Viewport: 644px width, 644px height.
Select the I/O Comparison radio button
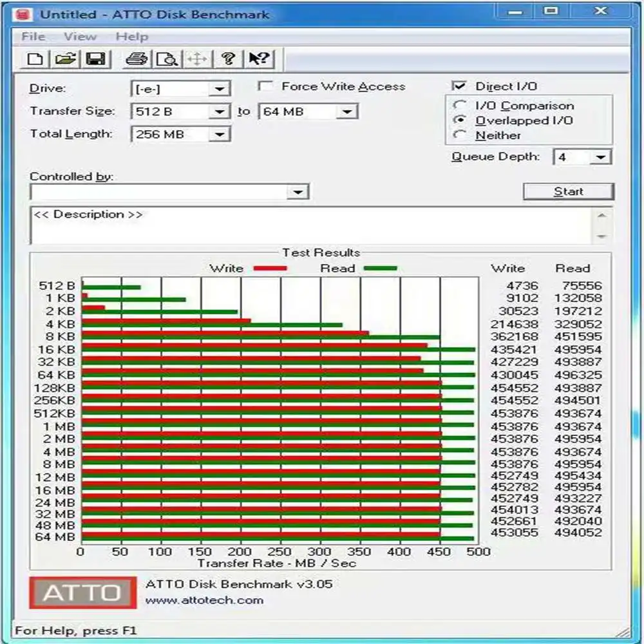point(459,105)
